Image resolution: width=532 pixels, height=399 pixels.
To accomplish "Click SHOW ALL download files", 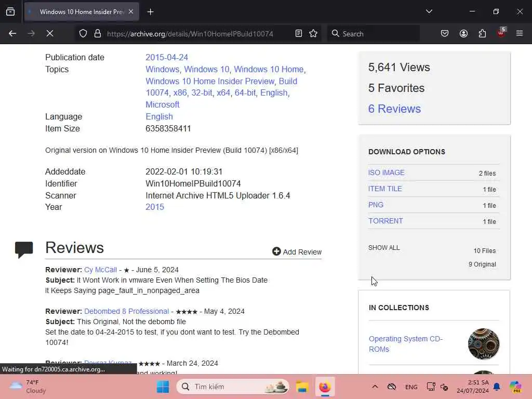I will point(384,248).
